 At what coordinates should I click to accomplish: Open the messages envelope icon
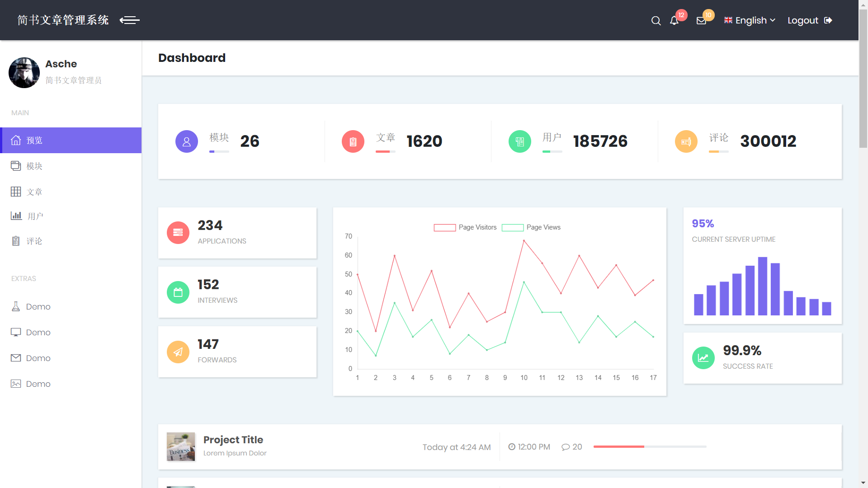tap(701, 21)
